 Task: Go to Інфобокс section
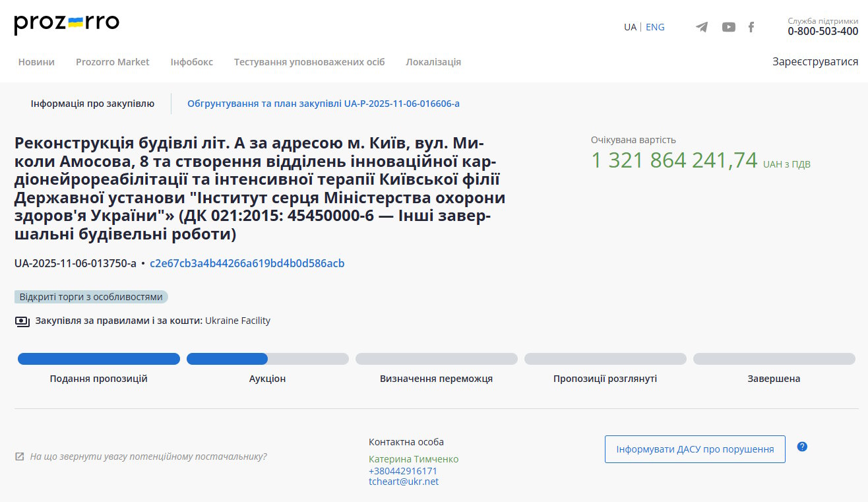click(191, 62)
